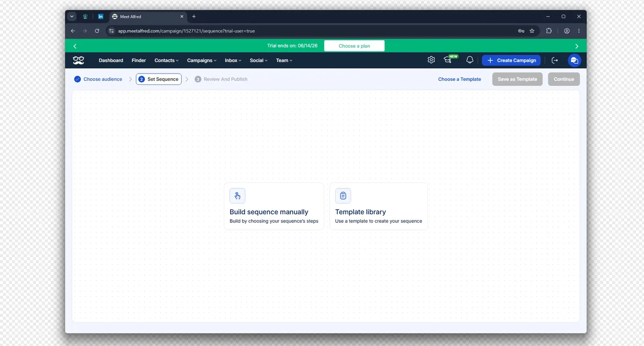The height and width of the screenshot is (346, 644).
Task: Go to Dashboard
Action: pyautogui.click(x=111, y=60)
